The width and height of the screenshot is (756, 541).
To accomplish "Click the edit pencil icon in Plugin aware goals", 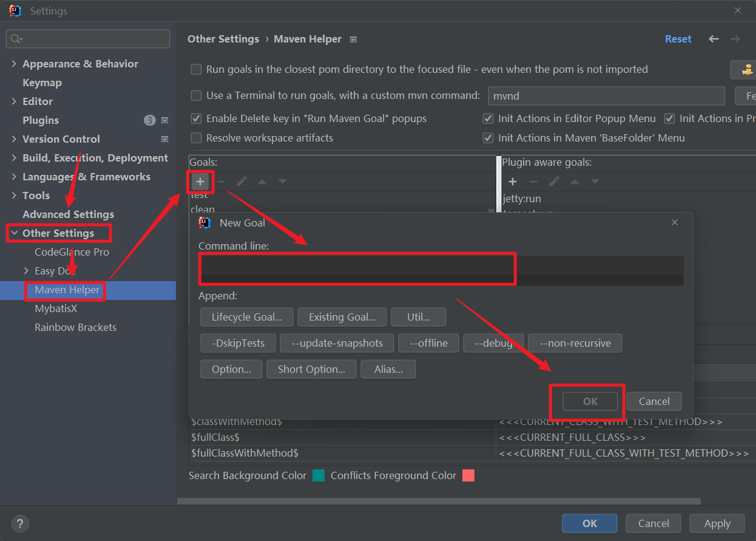I will click(x=554, y=182).
